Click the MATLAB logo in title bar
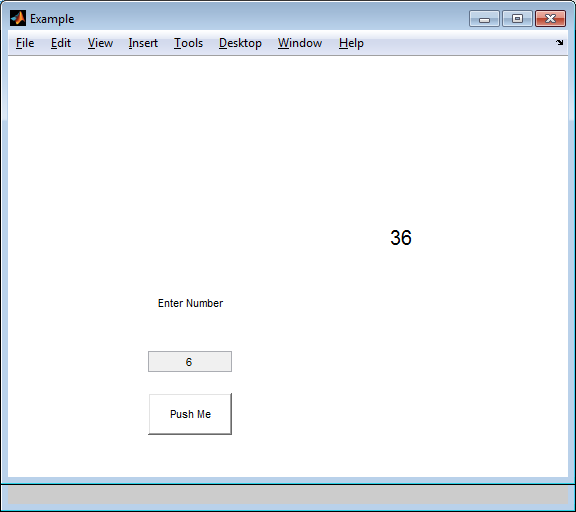This screenshot has height=512, width=576. click(18, 18)
